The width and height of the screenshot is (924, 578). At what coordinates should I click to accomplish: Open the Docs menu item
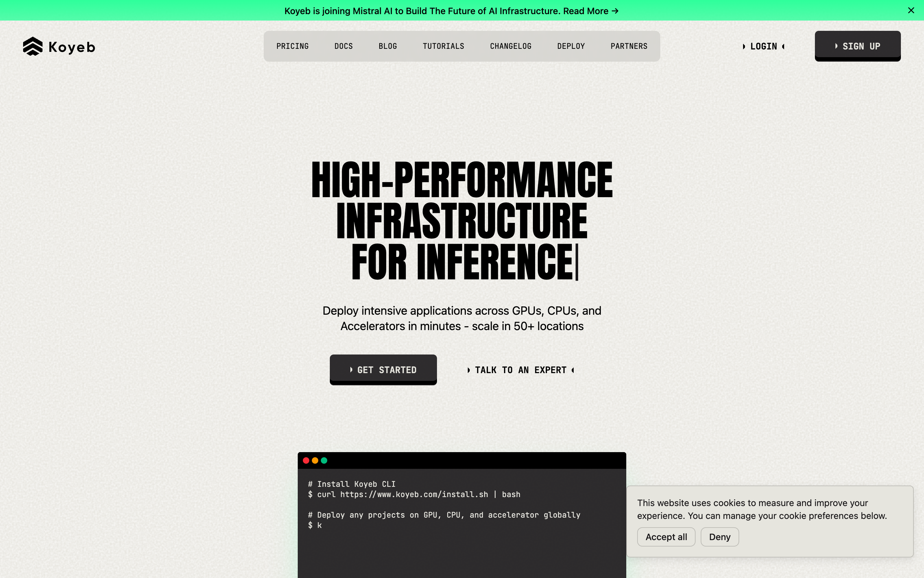(344, 46)
